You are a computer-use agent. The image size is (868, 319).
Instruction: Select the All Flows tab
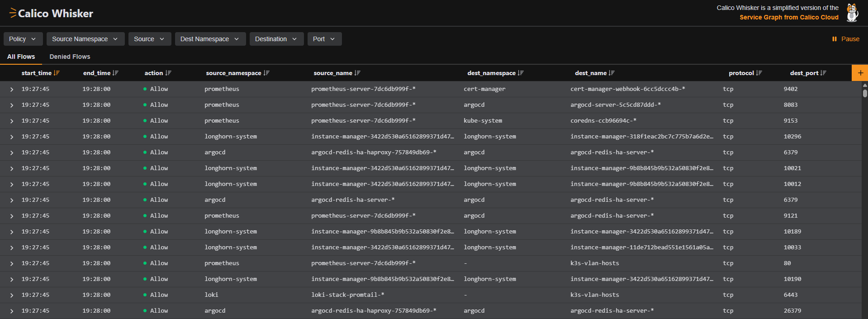(21, 57)
